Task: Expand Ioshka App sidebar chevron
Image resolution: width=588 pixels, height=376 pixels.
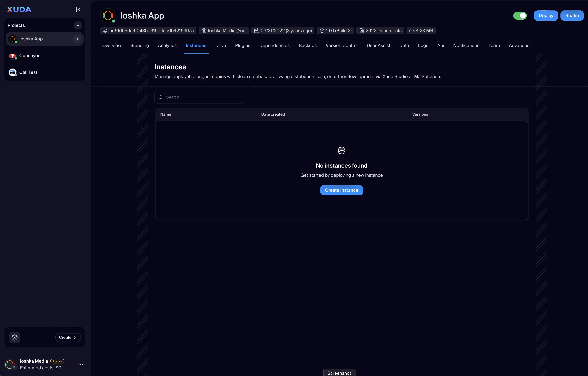Action: click(x=77, y=39)
